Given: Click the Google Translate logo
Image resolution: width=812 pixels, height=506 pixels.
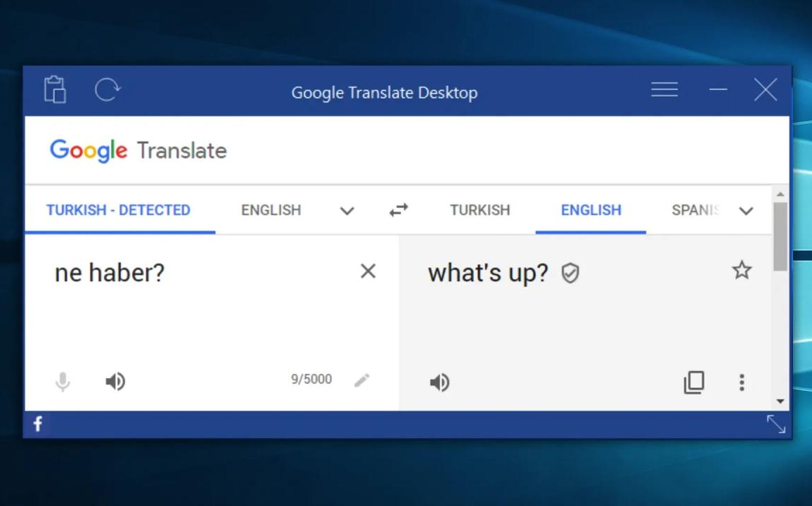Looking at the screenshot, I should [138, 150].
